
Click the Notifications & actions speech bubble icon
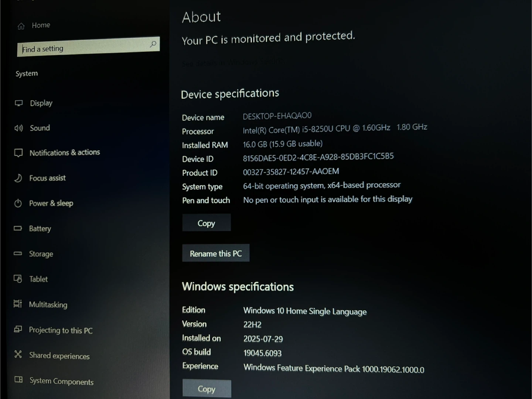(x=18, y=153)
